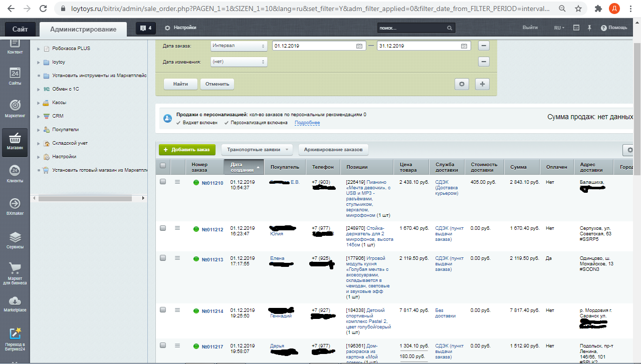641x364 pixels.
Task: Open the Контент sidebar section
Action: pyautogui.click(x=15, y=47)
